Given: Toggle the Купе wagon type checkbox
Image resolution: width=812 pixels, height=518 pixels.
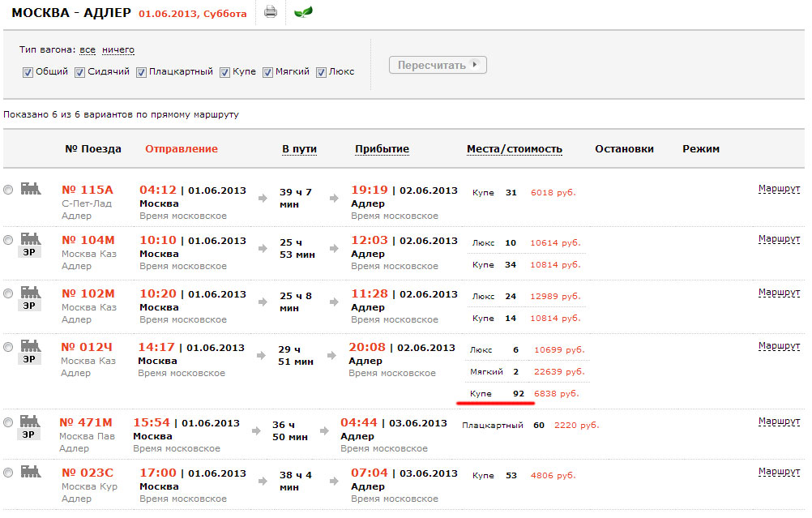Looking at the screenshot, I should click(225, 72).
